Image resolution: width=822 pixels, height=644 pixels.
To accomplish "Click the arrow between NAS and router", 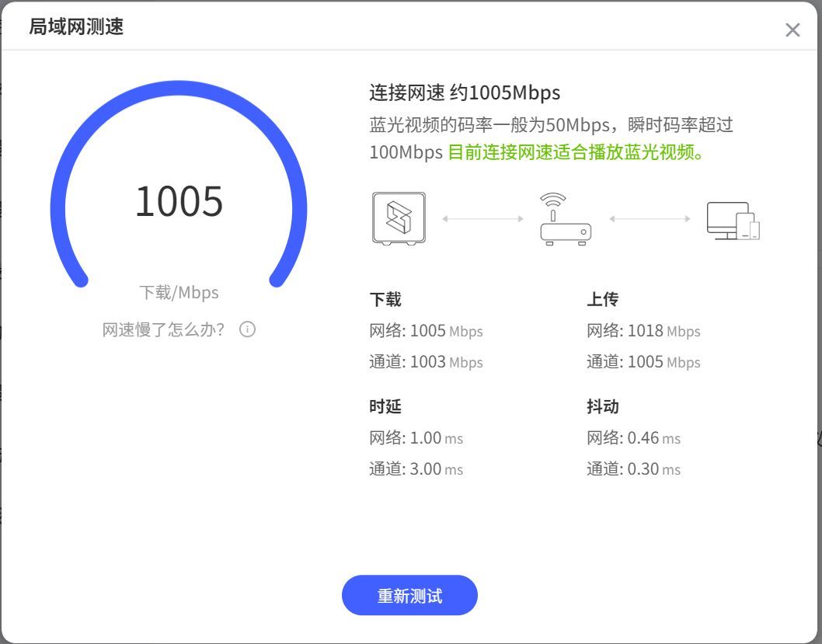I will [x=482, y=220].
